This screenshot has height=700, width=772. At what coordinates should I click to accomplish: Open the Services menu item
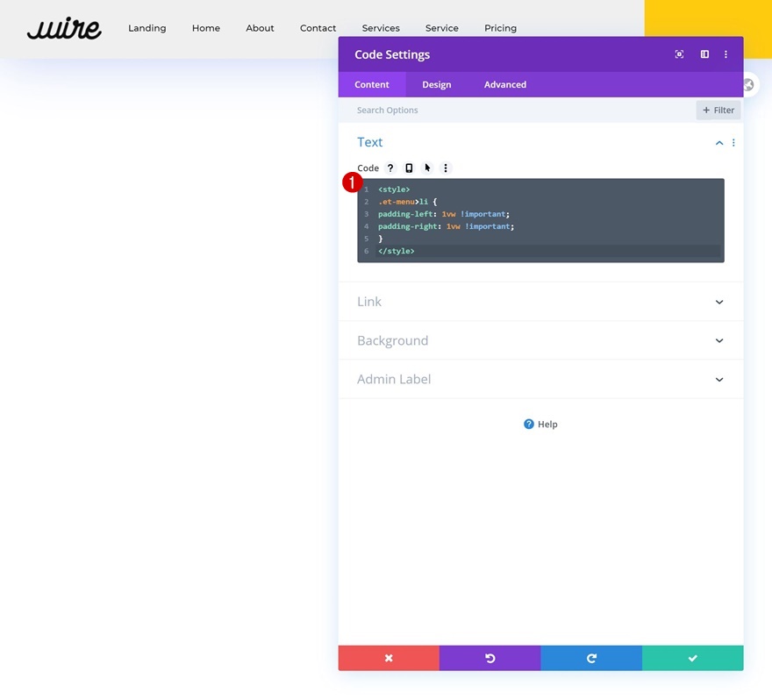point(381,28)
